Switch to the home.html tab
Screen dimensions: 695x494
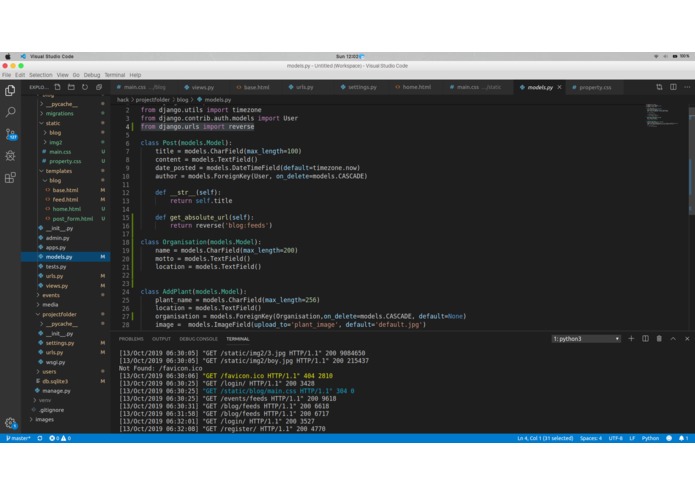[416, 87]
